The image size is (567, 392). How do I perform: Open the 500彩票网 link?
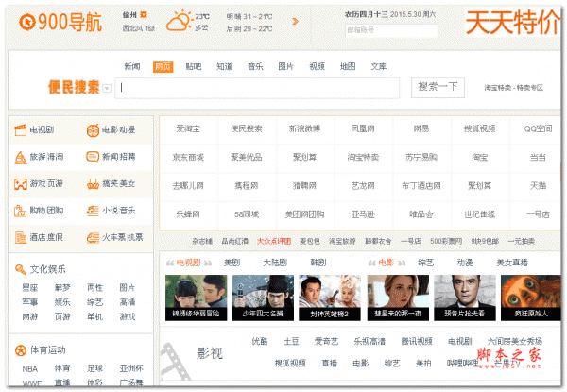pyautogui.click(x=446, y=242)
